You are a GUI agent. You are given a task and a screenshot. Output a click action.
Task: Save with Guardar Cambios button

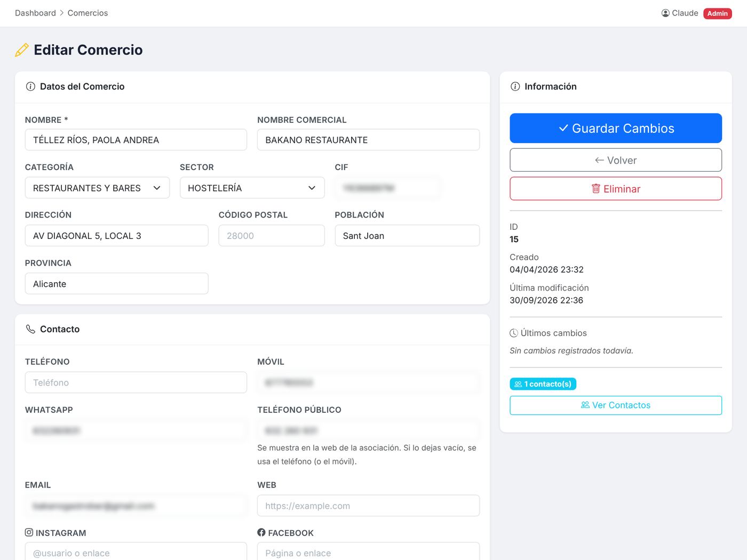point(616,128)
